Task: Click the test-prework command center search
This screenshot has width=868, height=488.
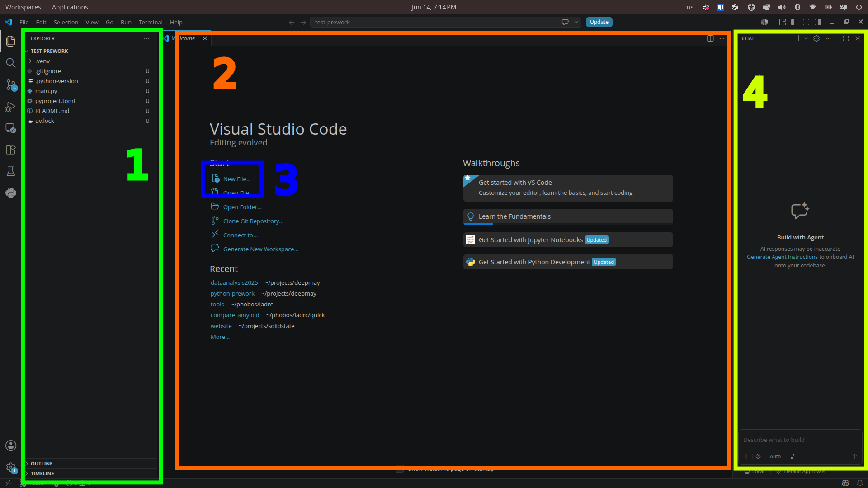Action: [x=434, y=22]
